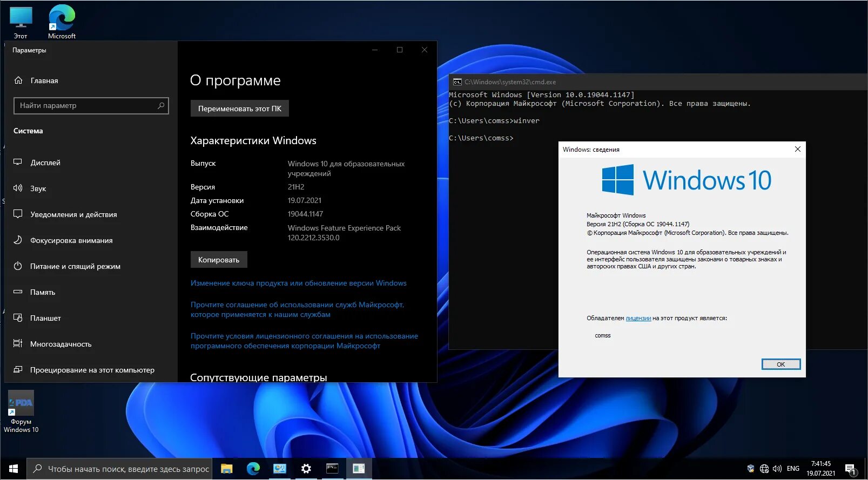This screenshot has width=868, height=480.
Task: Select the Microsoft Edge desktop shortcut
Action: tap(62, 22)
